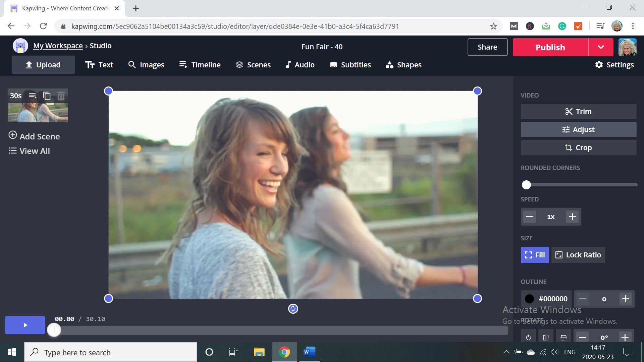The image size is (644, 362).
Task: Click the rotate 90 degrees icon
Action: coord(529,337)
